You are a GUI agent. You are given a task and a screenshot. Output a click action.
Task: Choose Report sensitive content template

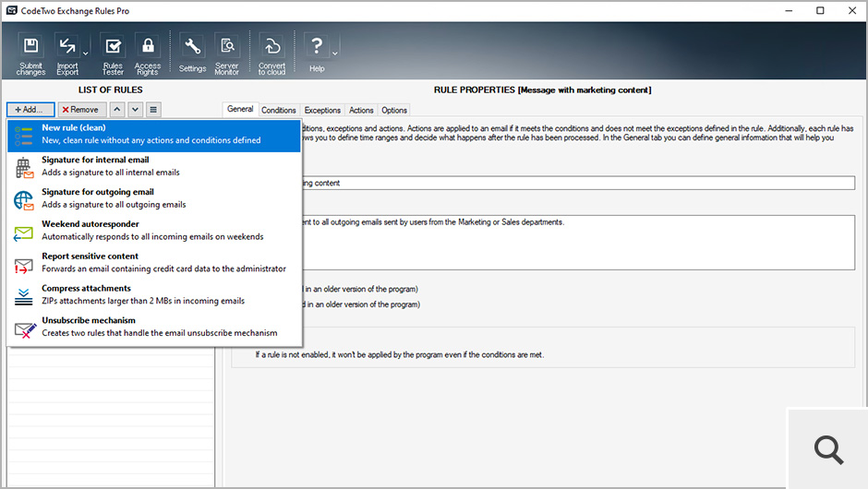(154, 263)
